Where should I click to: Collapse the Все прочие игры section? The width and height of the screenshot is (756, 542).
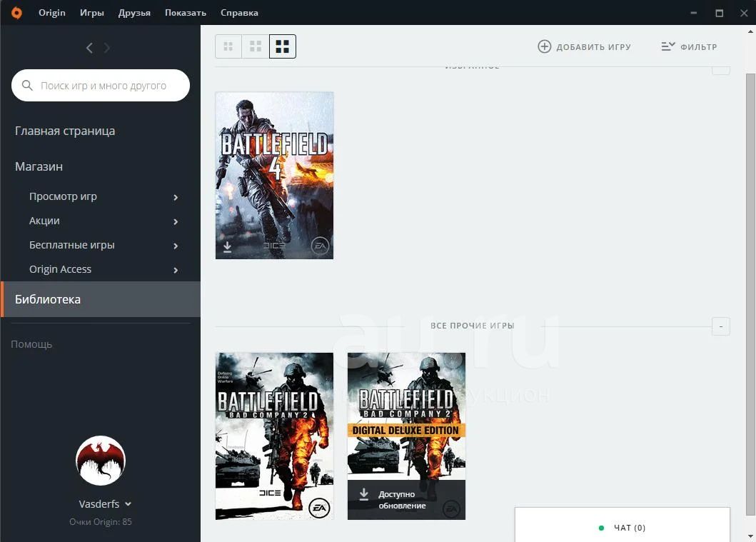click(x=721, y=326)
